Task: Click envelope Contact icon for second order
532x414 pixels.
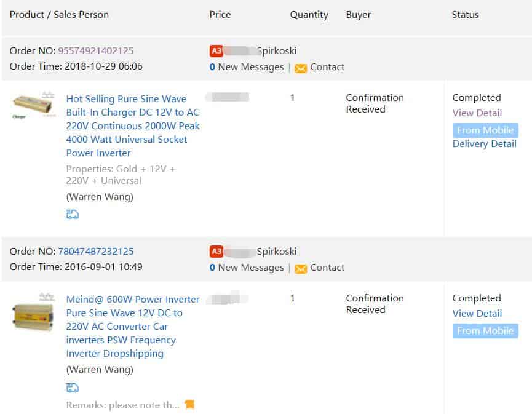Action: (301, 269)
